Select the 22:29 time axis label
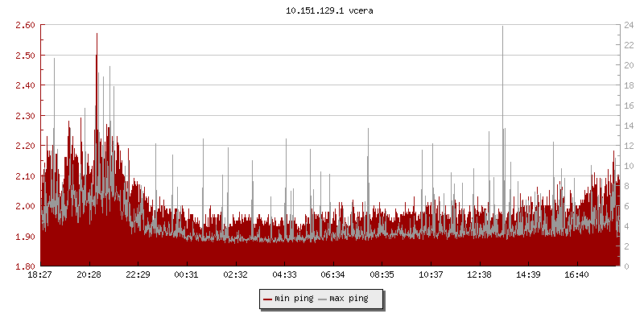The width and height of the screenshot is (644, 322). point(138,275)
